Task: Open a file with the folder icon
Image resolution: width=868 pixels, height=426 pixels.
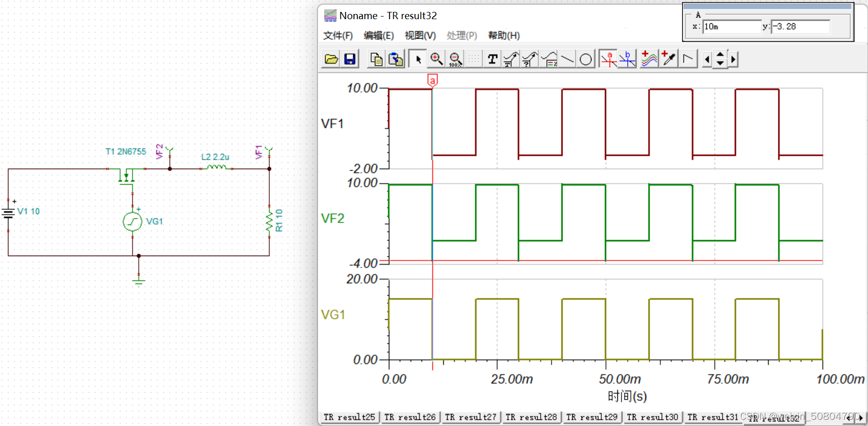Action: 331,59
